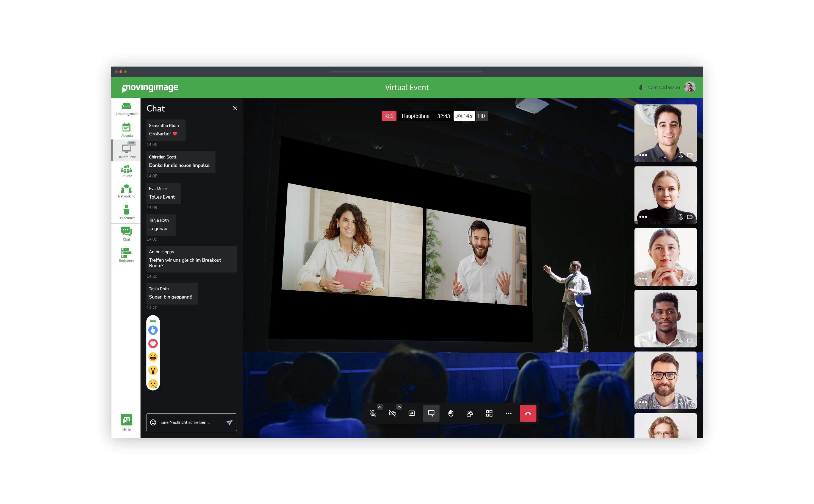Open Räume section in sidebar
Image resolution: width=814 pixels, height=504 pixels.
[x=126, y=171]
